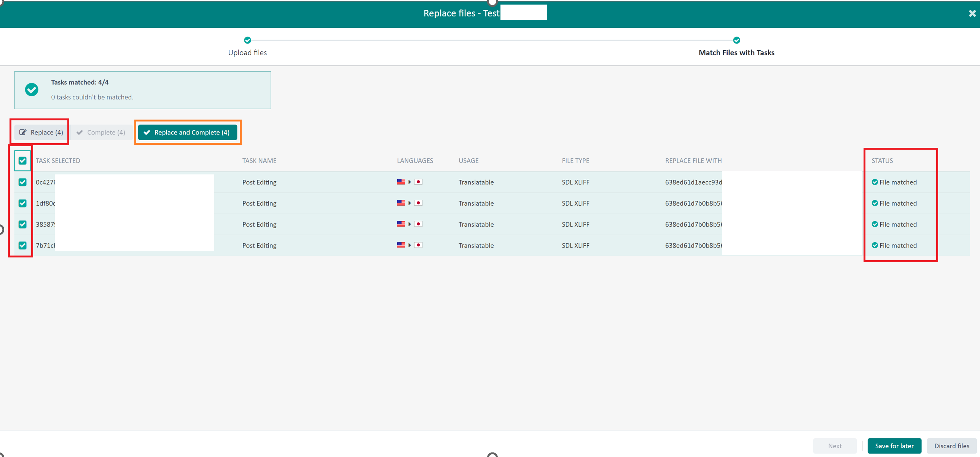The image size is (980, 457).
Task: Uncheck the task starting with 0c427
Action: pyautogui.click(x=22, y=182)
